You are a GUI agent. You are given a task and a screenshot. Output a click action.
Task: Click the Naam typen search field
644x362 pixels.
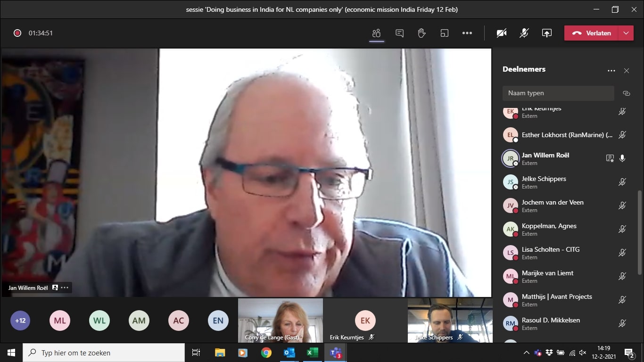pyautogui.click(x=558, y=93)
